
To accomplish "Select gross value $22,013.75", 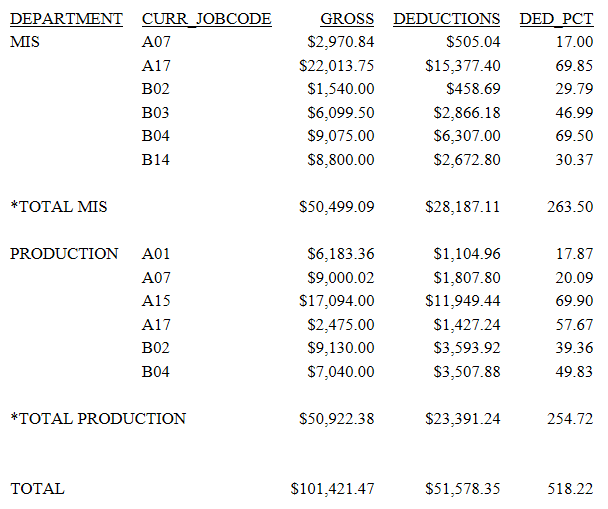I will click(337, 66).
